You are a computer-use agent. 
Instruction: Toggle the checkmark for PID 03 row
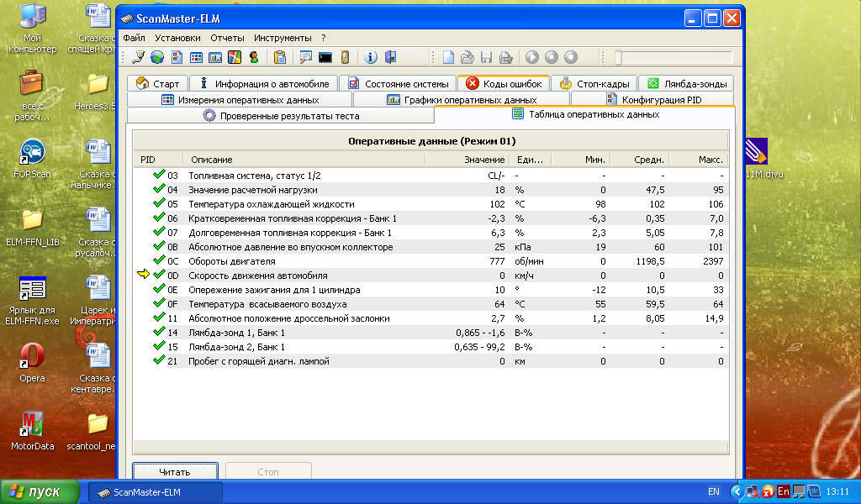pos(159,175)
